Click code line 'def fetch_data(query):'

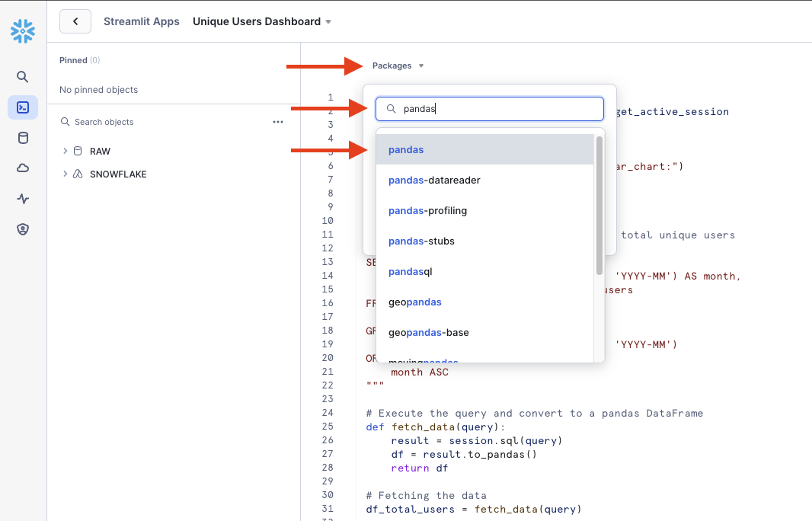[436, 427]
